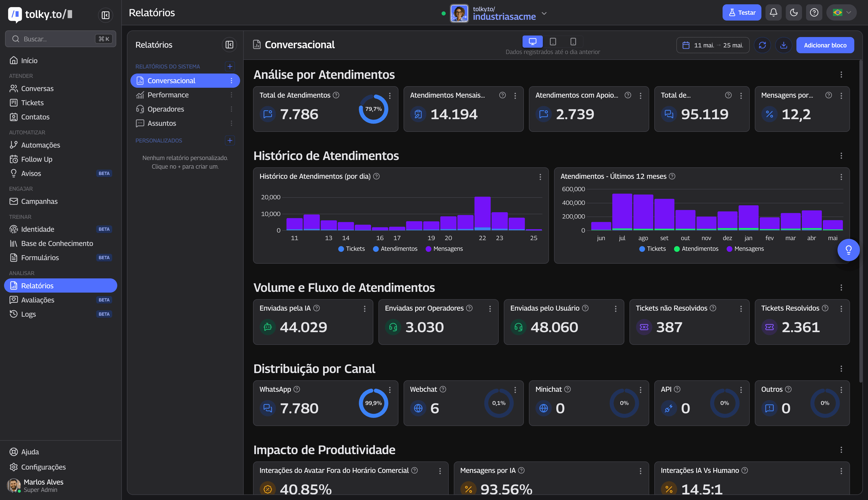
Task: Click the Buscar search field
Action: (x=60, y=39)
